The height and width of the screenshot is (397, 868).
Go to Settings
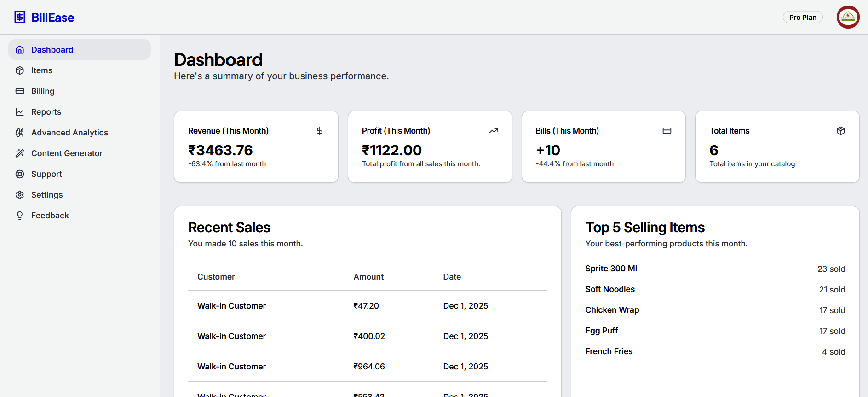80,194
